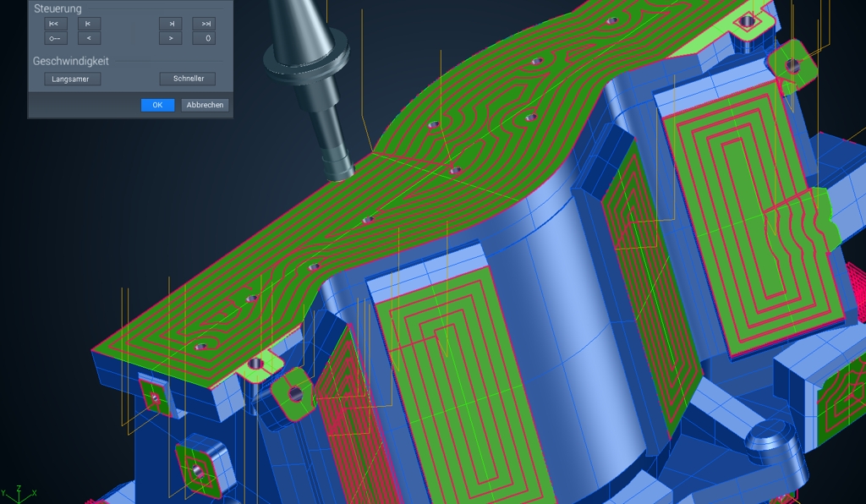
Task: Confirm the dialog with OK
Action: click(157, 105)
